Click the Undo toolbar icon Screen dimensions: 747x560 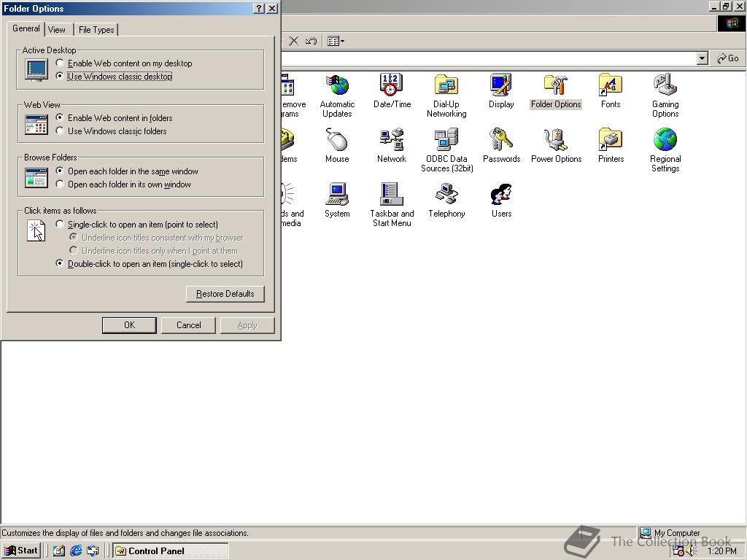[x=311, y=41]
